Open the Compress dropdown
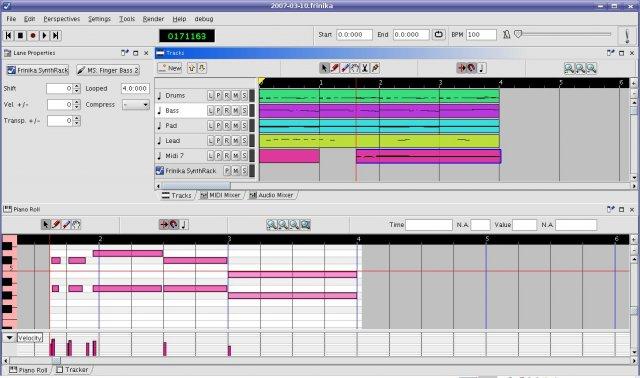 [136, 105]
